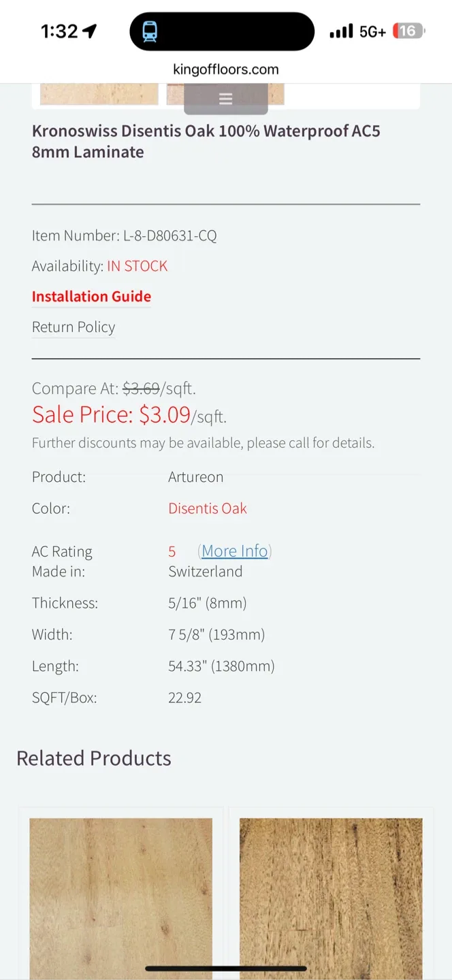
Task: Tap the IN STOCK availability label
Action: pyautogui.click(x=137, y=265)
